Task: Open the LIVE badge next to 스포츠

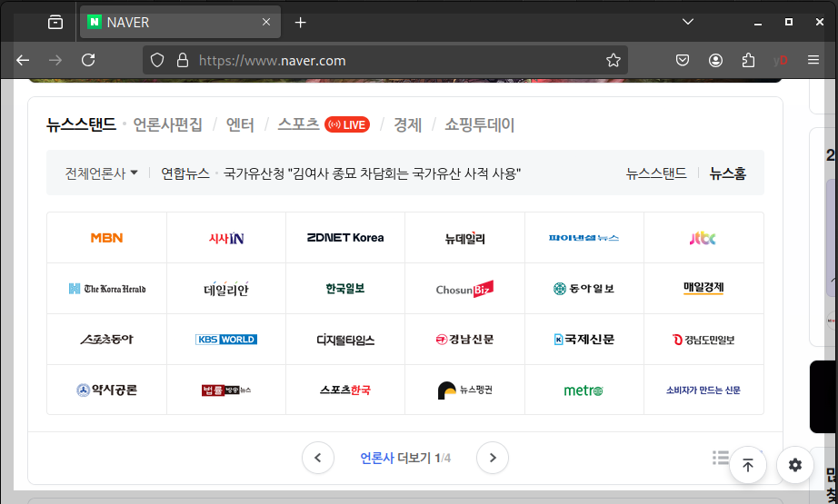Action: pyautogui.click(x=347, y=124)
